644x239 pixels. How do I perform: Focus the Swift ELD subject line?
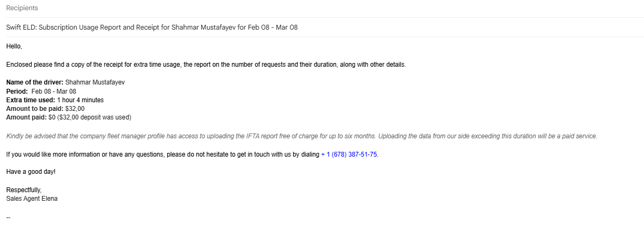point(152,27)
